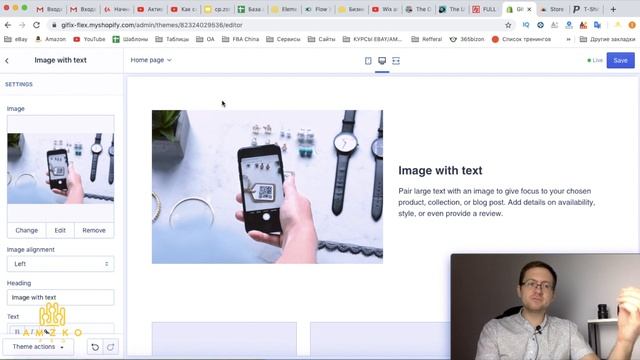Open a new browser tab
The height and width of the screenshot is (360, 640).
tap(613, 9)
